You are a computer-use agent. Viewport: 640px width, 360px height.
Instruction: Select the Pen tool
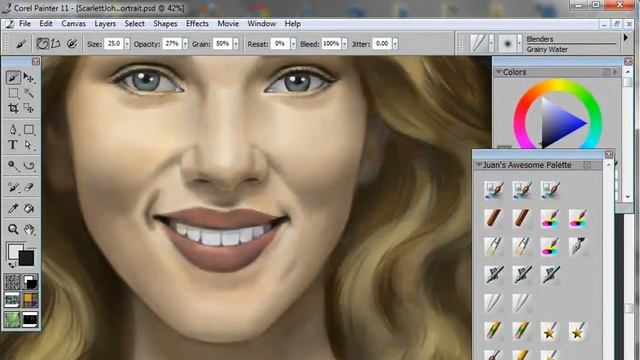click(13, 130)
